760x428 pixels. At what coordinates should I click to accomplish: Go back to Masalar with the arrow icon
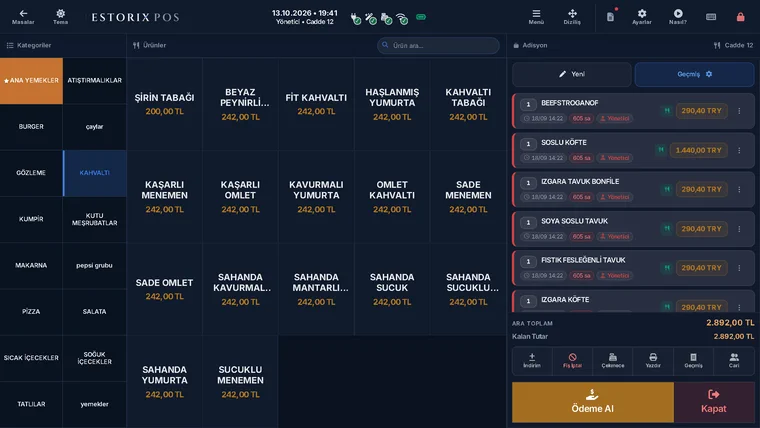(x=23, y=16)
